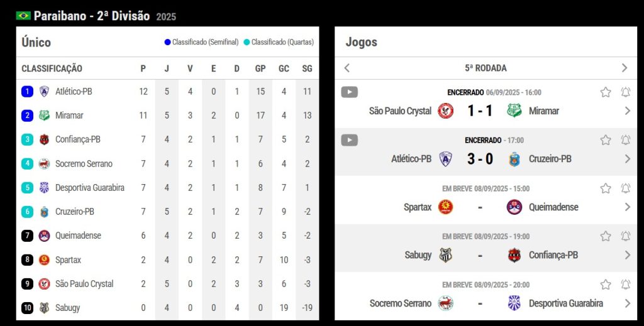Expand Spartax vs Queimadense match details
The width and height of the screenshot is (644, 326).
[x=627, y=207]
